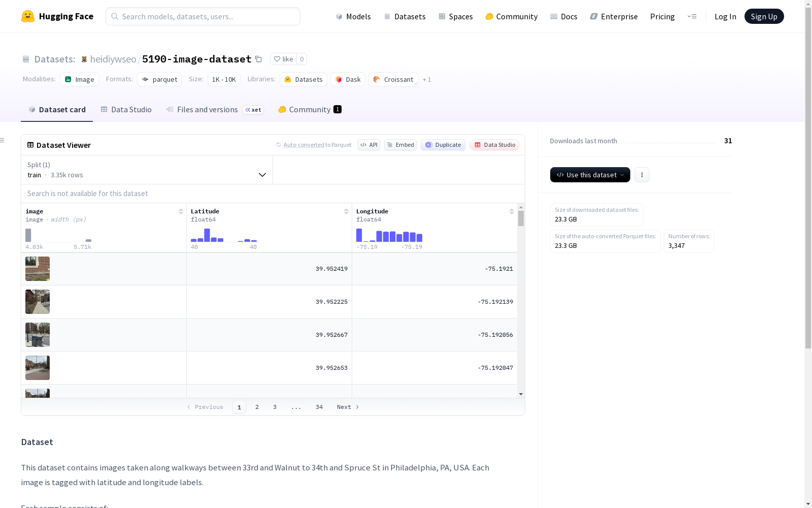Show the +1 additional libraries
Image resolution: width=812 pixels, height=508 pixels.
click(427, 79)
